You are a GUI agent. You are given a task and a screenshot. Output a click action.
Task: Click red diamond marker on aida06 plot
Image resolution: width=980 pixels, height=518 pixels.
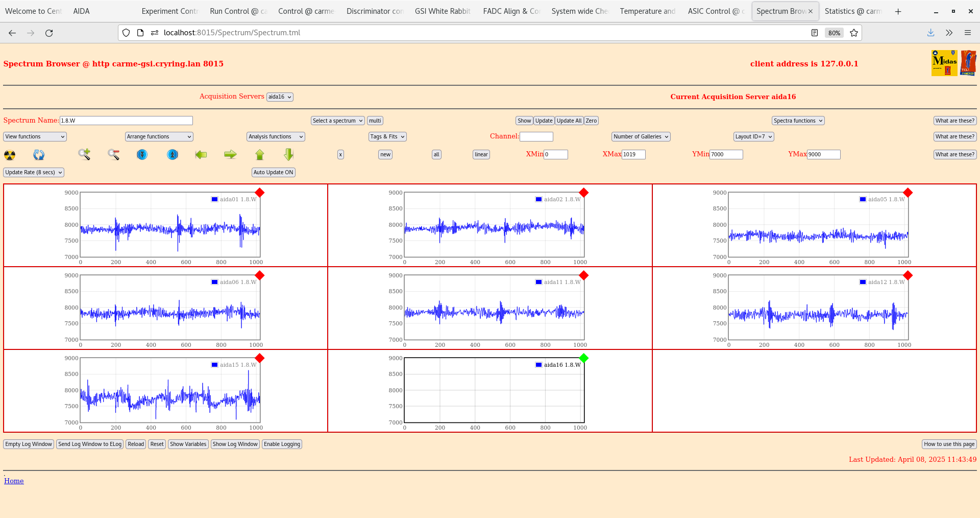260,275
